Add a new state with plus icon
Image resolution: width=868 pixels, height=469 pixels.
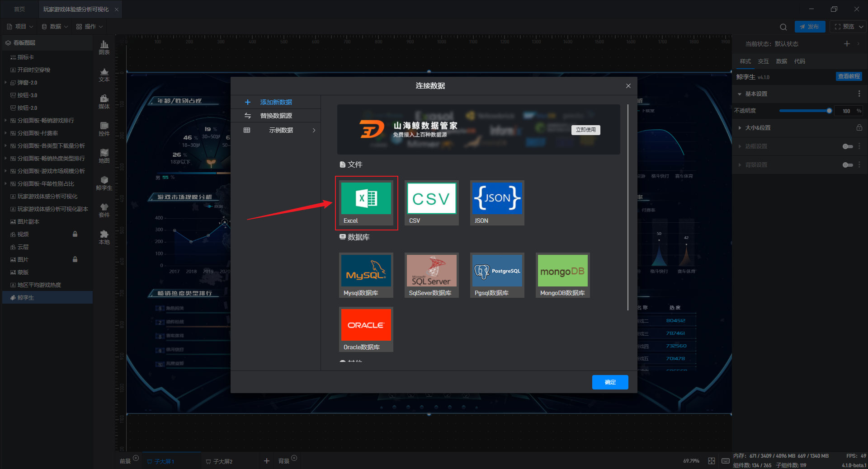pos(847,44)
